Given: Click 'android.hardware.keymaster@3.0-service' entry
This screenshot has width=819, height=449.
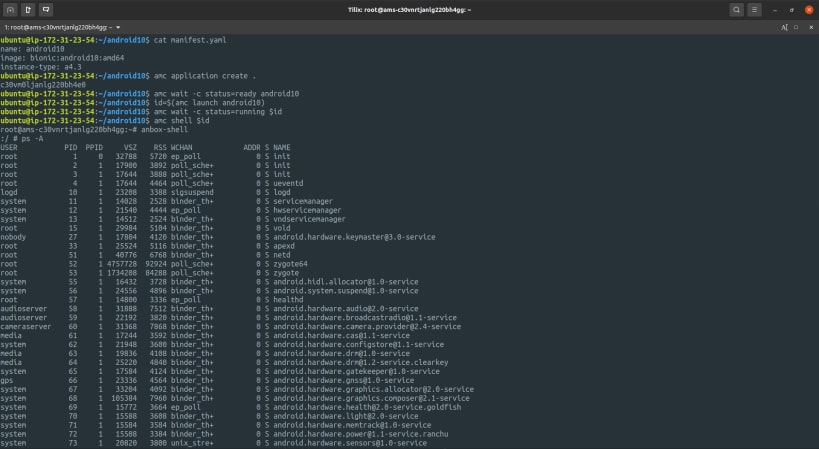Looking at the screenshot, I should 354,237.
